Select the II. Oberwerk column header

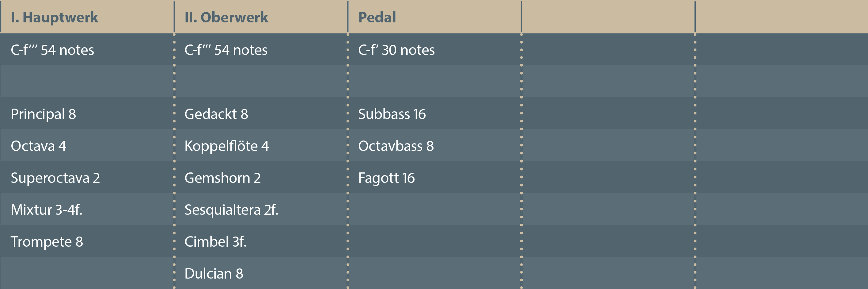(226, 17)
